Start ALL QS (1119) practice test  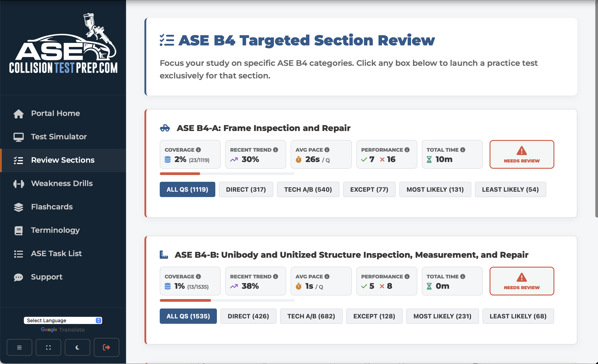point(187,189)
